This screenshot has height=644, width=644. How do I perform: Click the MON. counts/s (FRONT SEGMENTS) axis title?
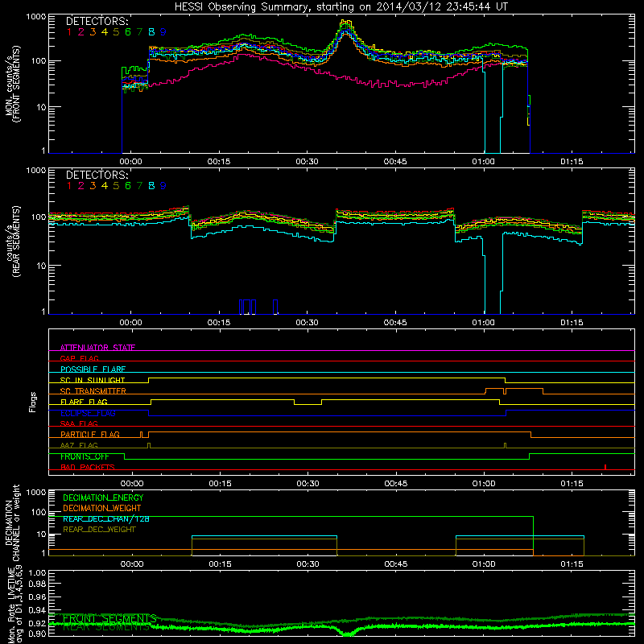(x=12, y=84)
